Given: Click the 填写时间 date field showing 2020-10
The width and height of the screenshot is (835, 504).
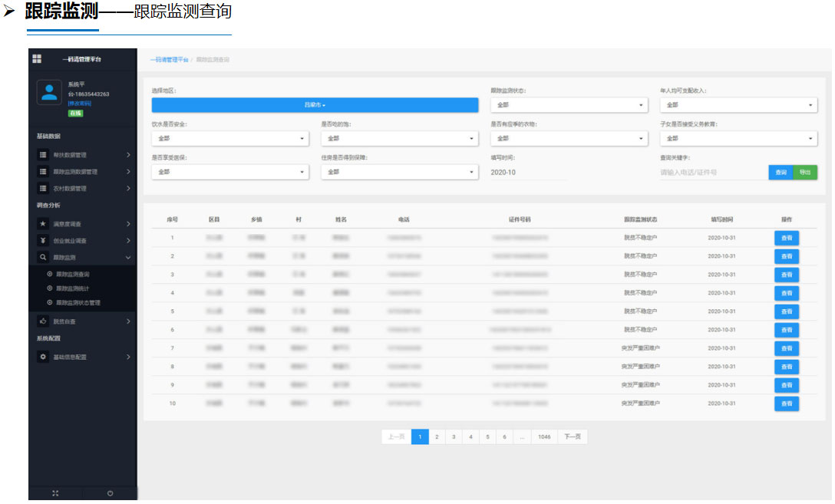Looking at the screenshot, I should click(528, 173).
